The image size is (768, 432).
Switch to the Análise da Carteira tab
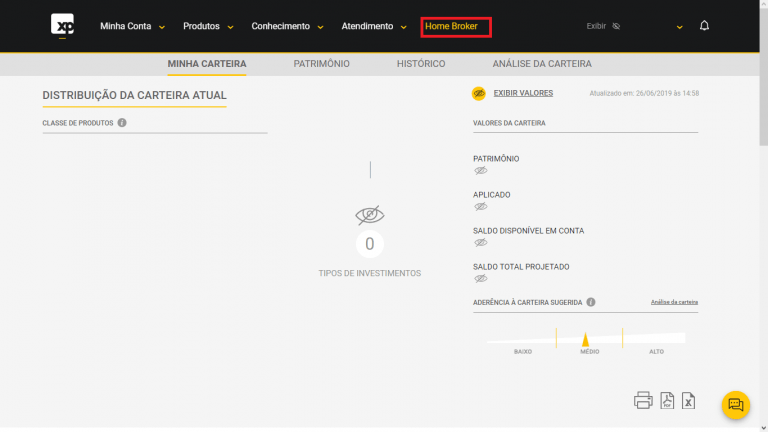pos(542,64)
